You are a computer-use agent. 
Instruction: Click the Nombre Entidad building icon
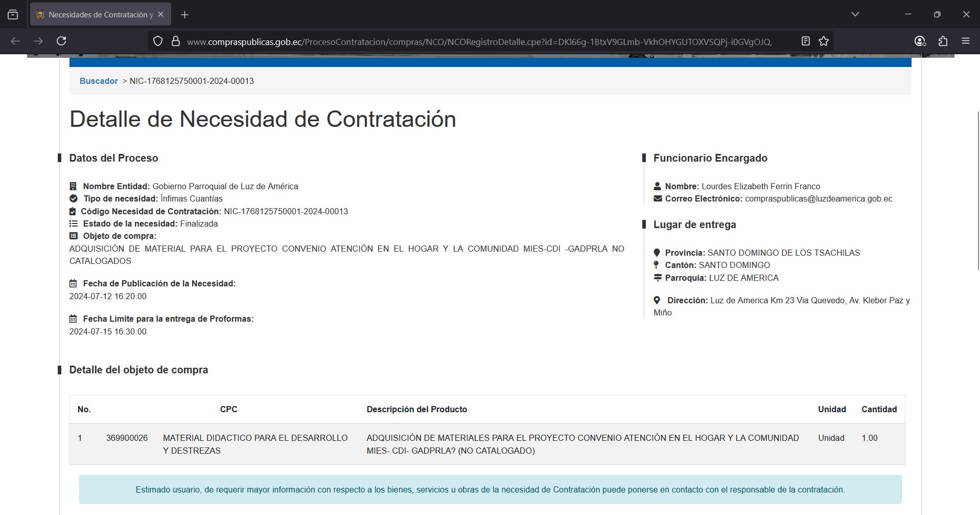pos(73,186)
